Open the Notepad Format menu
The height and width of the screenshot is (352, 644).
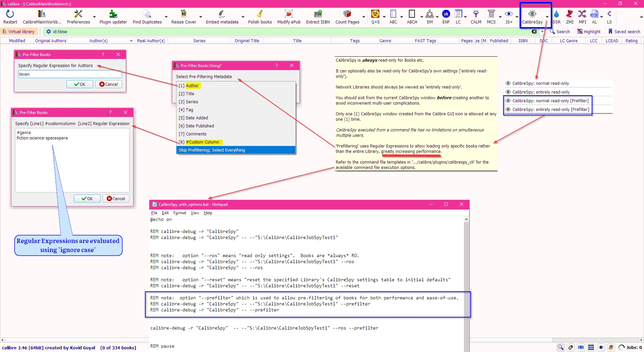(180, 213)
